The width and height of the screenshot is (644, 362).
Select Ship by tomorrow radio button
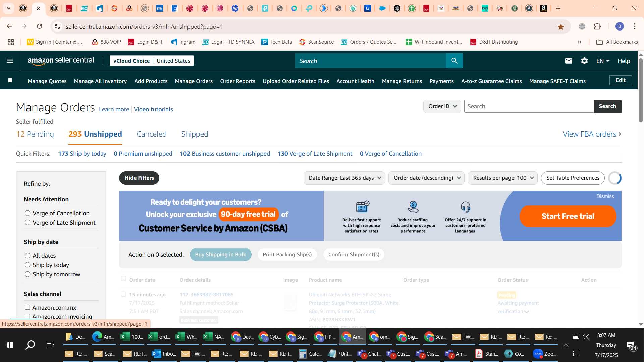pos(28,274)
